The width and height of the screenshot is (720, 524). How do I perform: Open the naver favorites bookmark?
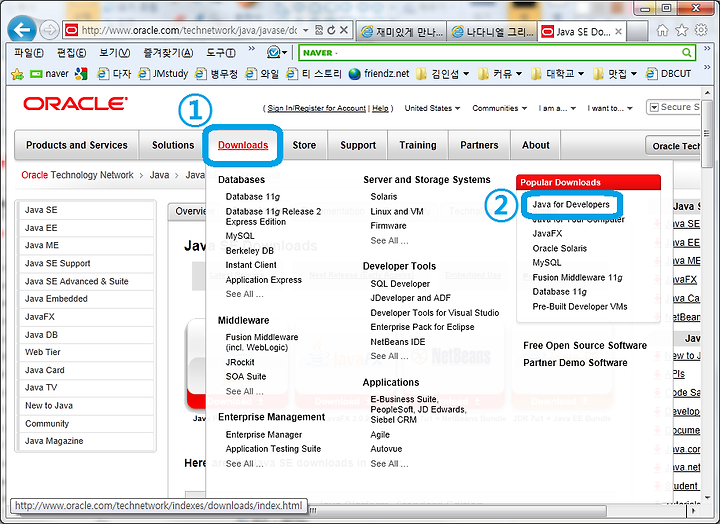point(50,73)
